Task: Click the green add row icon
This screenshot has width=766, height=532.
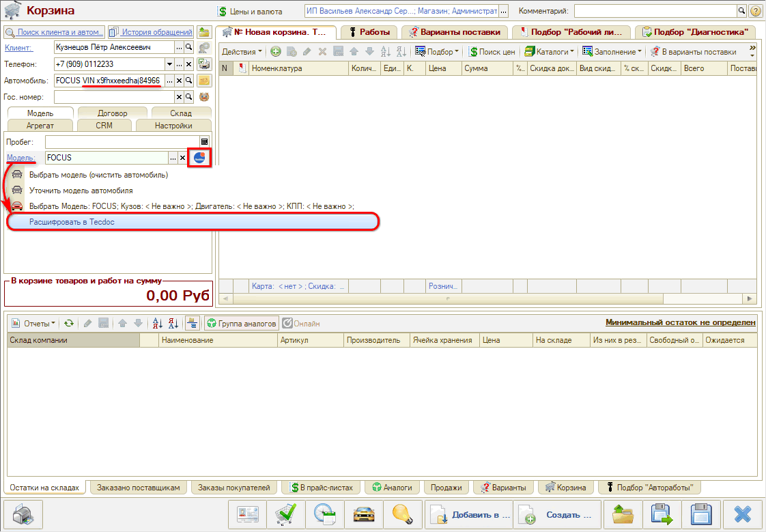Action: click(276, 52)
